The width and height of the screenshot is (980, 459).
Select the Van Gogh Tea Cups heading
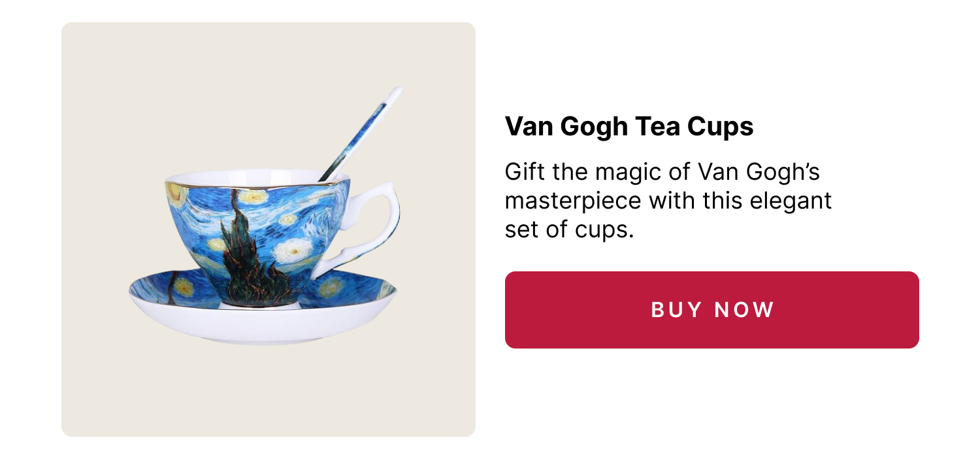[629, 127]
